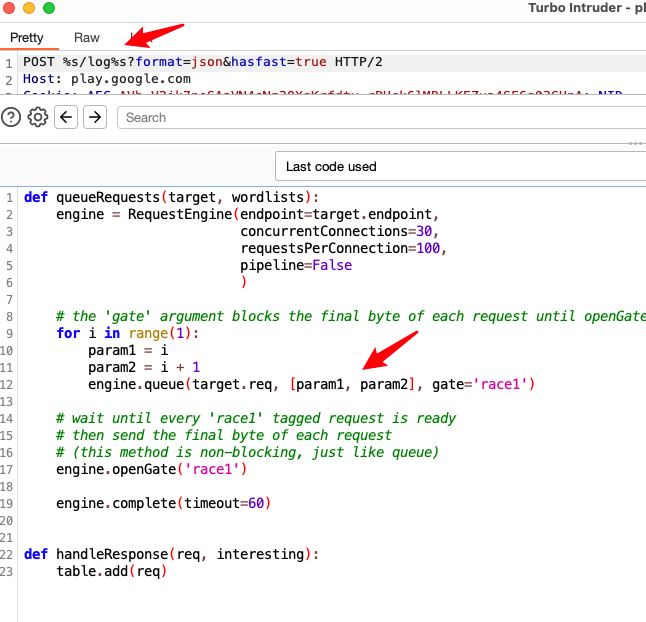Click '(this method is non-blocking' comment

pos(248,452)
